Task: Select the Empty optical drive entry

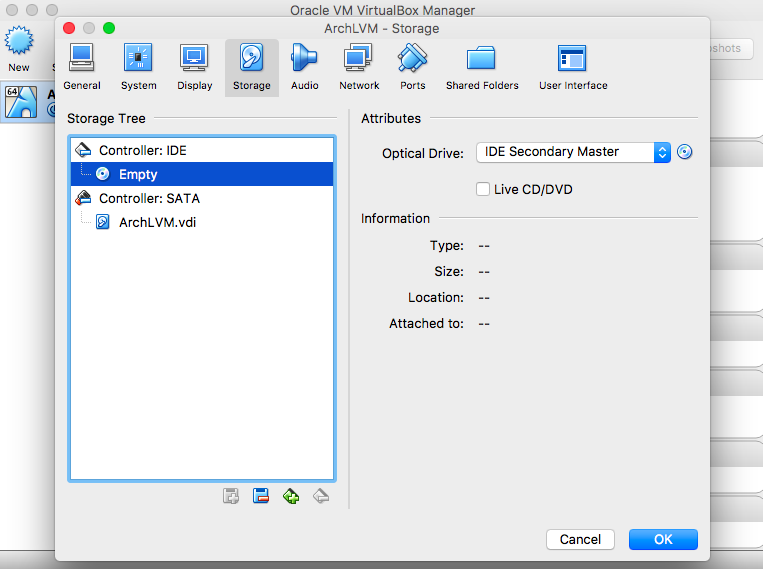Action: click(202, 174)
